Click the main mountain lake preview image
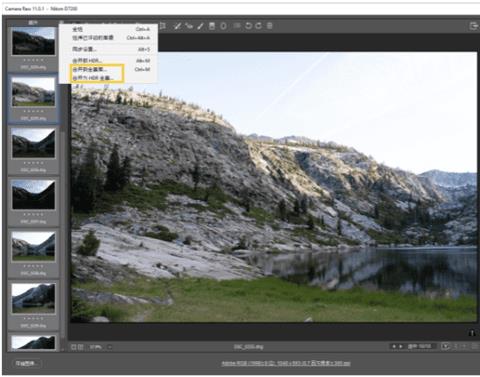480x377 pixels. [273, 187]
